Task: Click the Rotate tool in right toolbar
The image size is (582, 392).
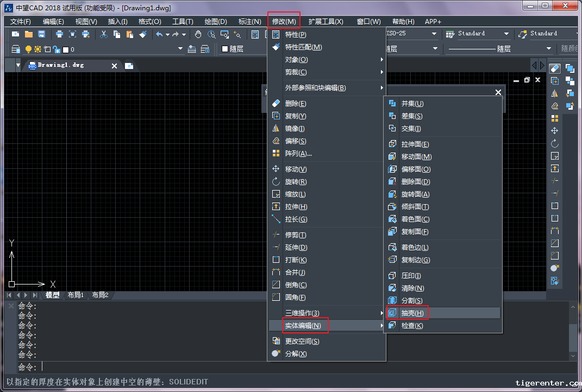Action: click(554, 143)
